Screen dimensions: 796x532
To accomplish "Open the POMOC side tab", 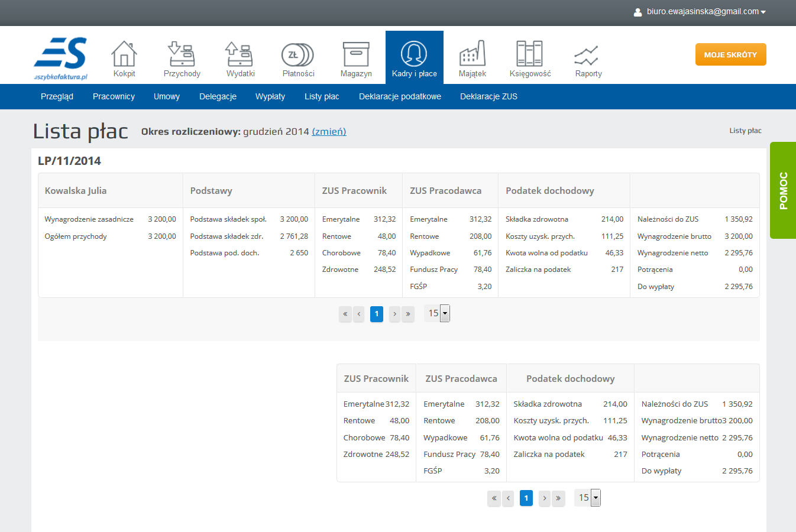I will [x=783, y=190].
